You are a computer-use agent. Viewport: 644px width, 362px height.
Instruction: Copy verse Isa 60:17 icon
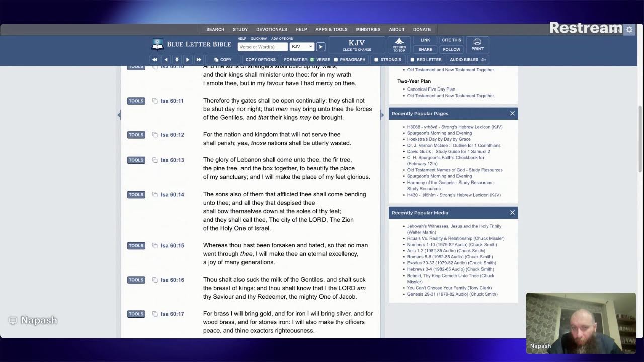click(x=155, y=314)
